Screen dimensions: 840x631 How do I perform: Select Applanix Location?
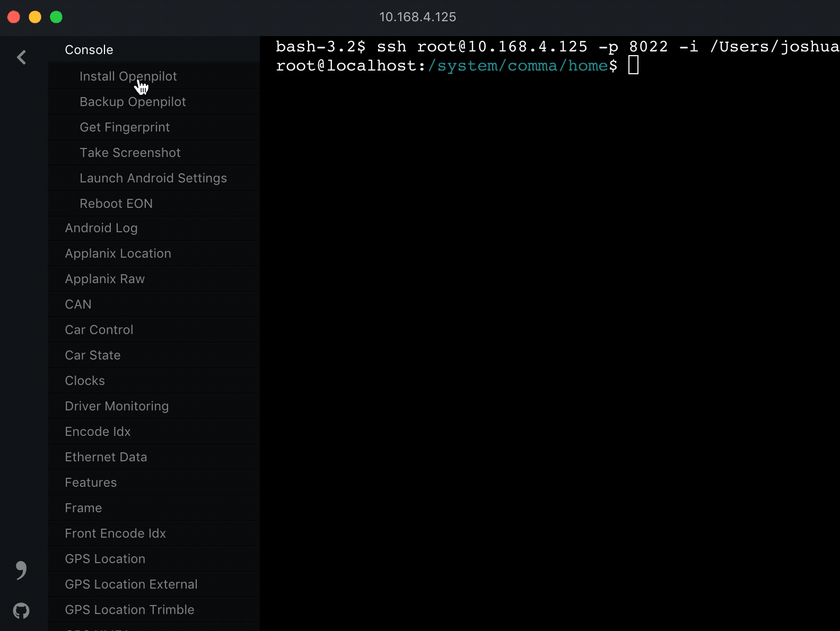tap(154, 253)
